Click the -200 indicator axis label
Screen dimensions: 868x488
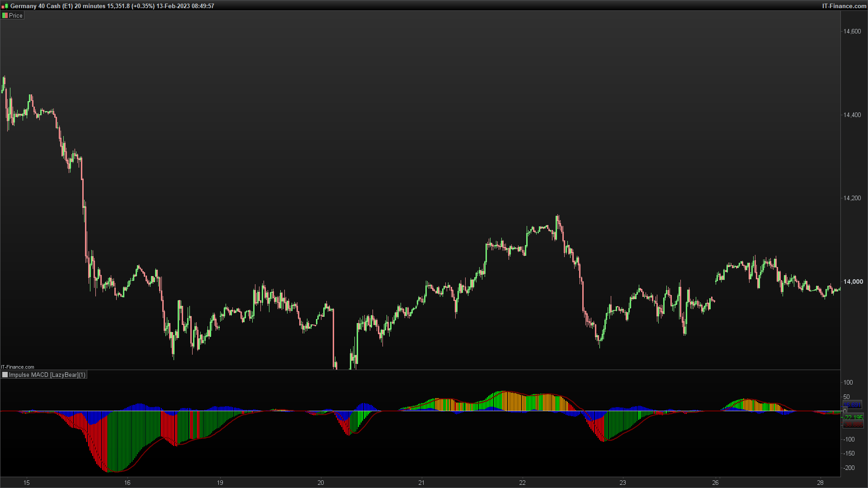pyautogui.click(x=849, y=468)
